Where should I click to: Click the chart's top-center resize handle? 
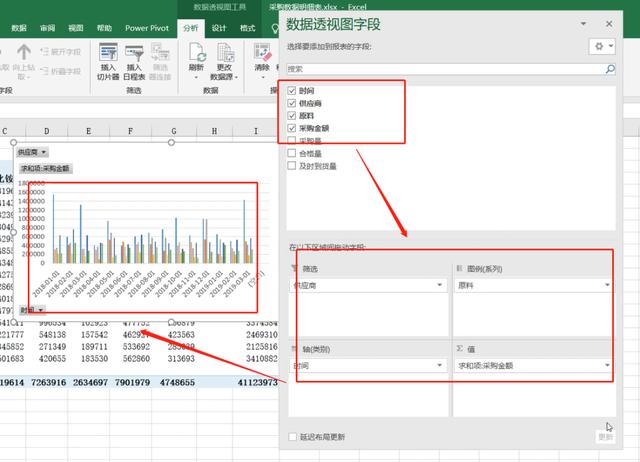point(171,142)
